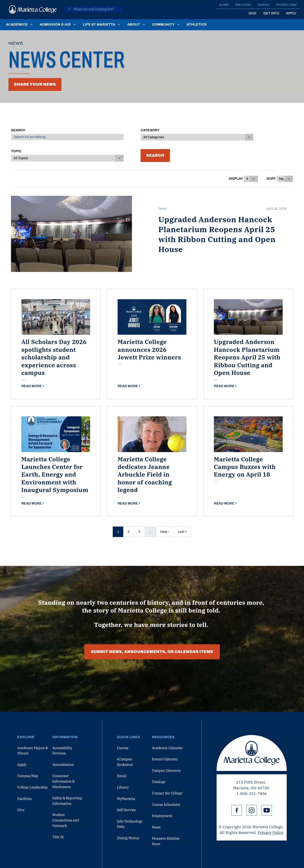
Task: Go to pagination page 2
Action: [x=128, y=532]
